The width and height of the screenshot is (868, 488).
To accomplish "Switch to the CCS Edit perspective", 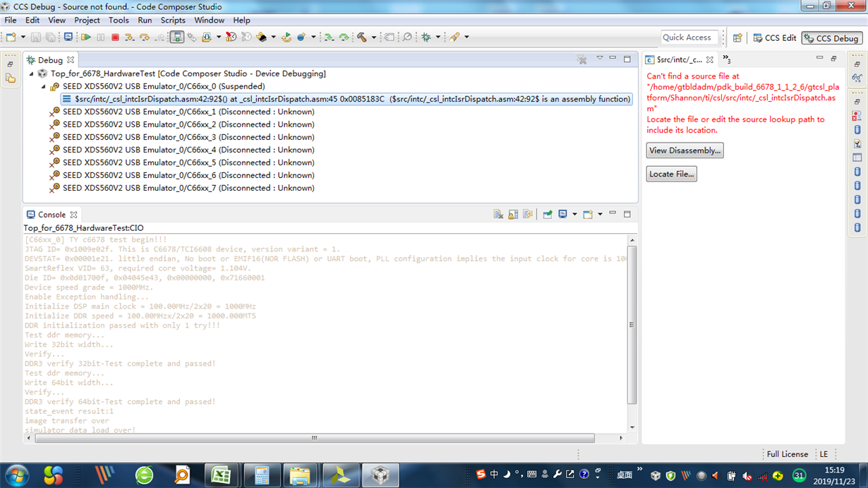I will coord(775,38).
